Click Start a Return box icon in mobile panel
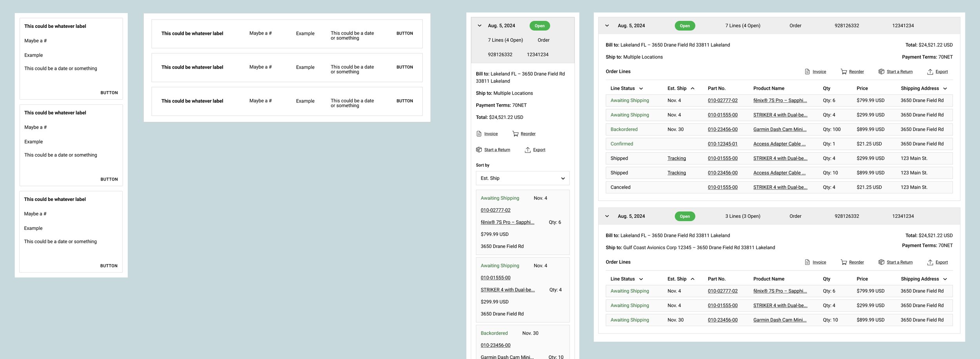Screen dimensions: 980x359 tap(479, 150)
